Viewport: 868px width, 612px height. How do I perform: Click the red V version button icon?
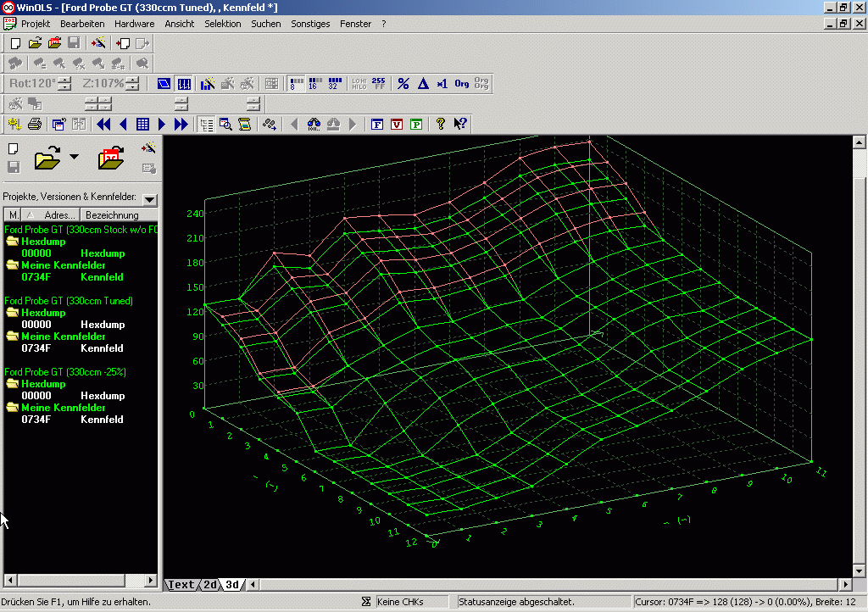397,125
